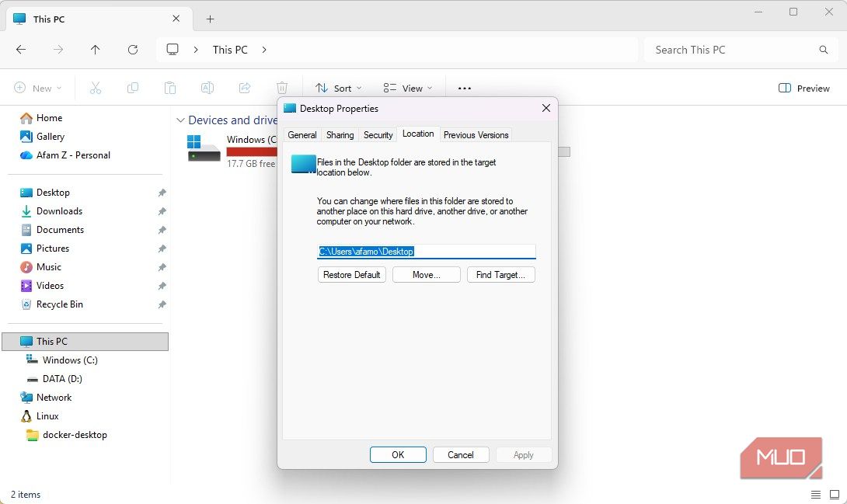Open the New dropdown menu
Screen dimensions: 847x504
(38, 88)
